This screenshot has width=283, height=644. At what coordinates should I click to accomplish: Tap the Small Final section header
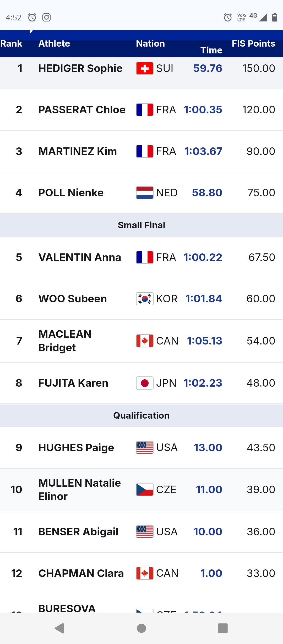click(x=141, y=225)
